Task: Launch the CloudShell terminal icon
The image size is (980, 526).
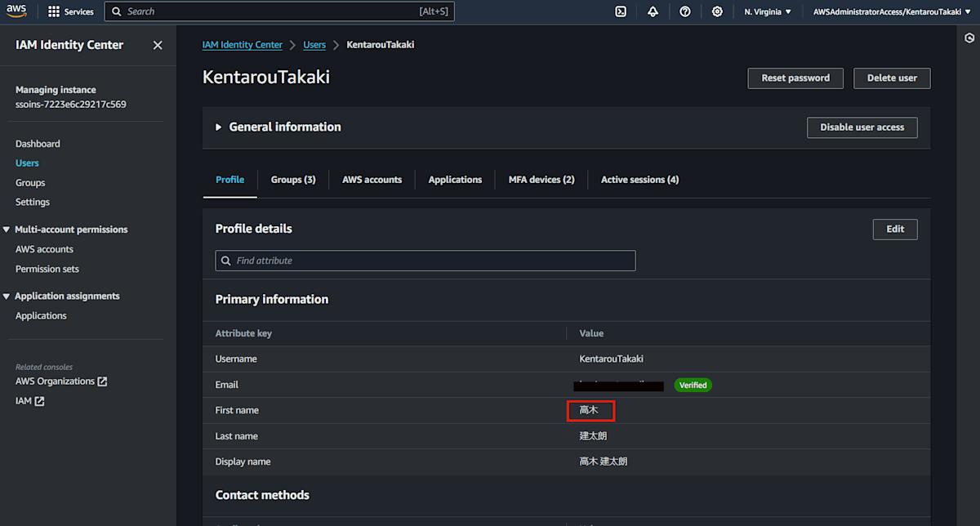Action: click(621, 11)
